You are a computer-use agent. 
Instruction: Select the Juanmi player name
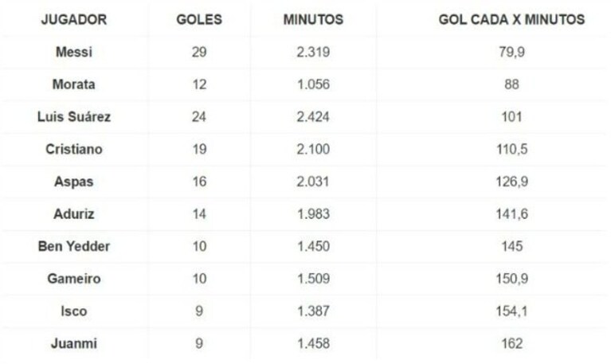[74, 343]
